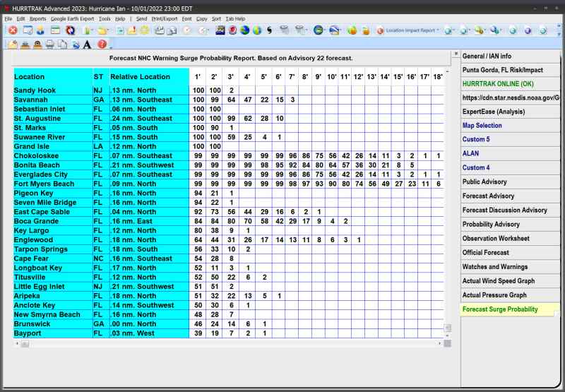The width and height of the screenshot is (565, 392).
Task: Open the Reports menu
Action: point(38,18)
